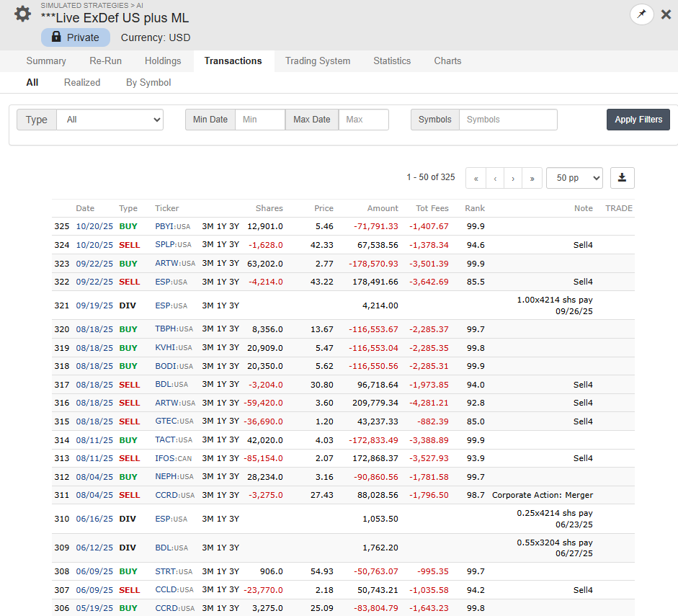Switch to the Holdings tab
The width and height of the screenshot is (678, 616).
[x=163, y=61]
